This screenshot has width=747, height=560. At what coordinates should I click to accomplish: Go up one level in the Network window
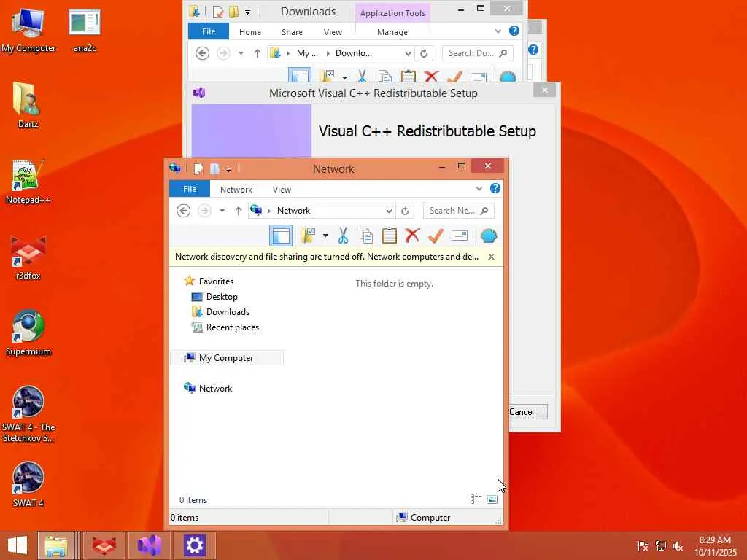[x=239, y=211]
